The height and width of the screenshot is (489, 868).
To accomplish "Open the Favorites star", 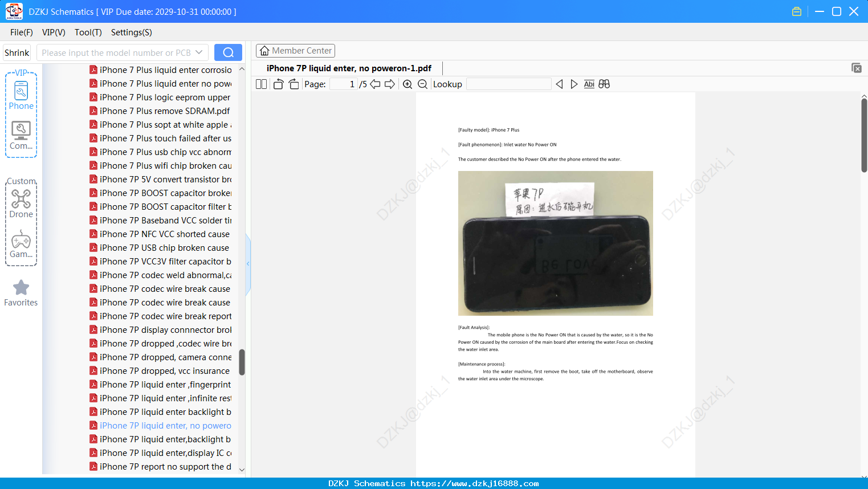I will [x=21, y=293].
